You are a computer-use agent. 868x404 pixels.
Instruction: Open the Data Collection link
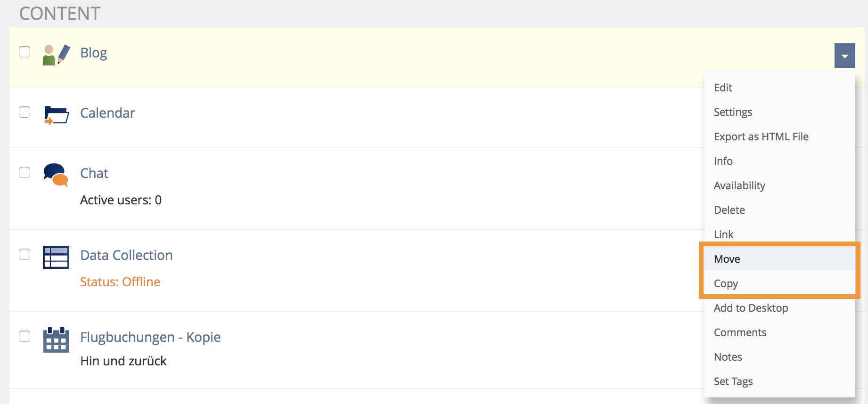(x=126, y=255)
